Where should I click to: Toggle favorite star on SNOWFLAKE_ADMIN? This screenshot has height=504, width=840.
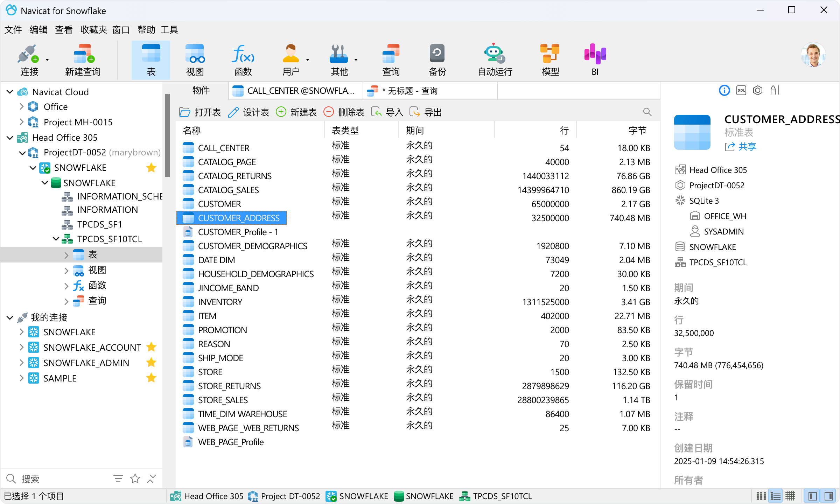pyautogui.click(x=151, y=363)
